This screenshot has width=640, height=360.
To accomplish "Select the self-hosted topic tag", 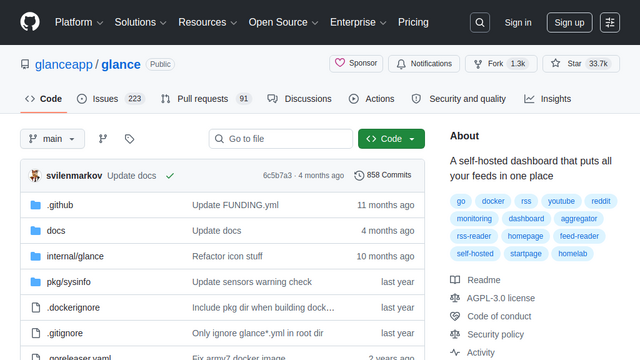I will click(x=475, y=254).
